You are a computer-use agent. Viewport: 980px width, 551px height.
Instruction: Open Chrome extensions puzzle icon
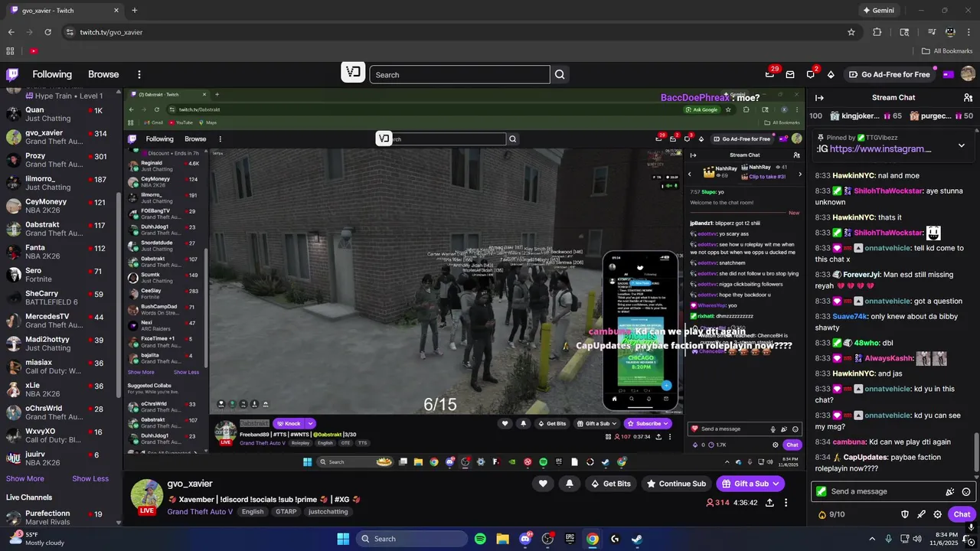click(877, 32)
